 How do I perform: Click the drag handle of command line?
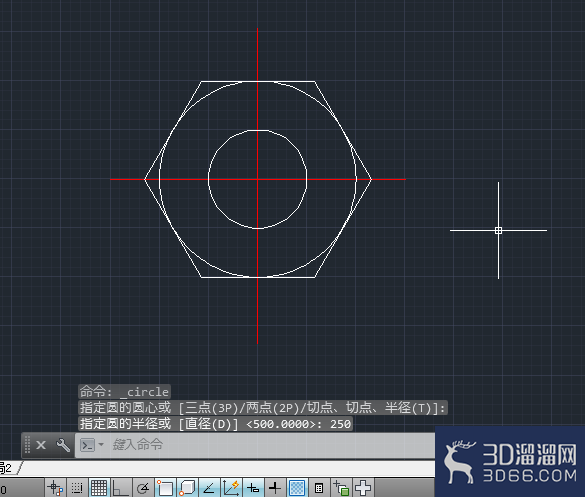point(28,445)
